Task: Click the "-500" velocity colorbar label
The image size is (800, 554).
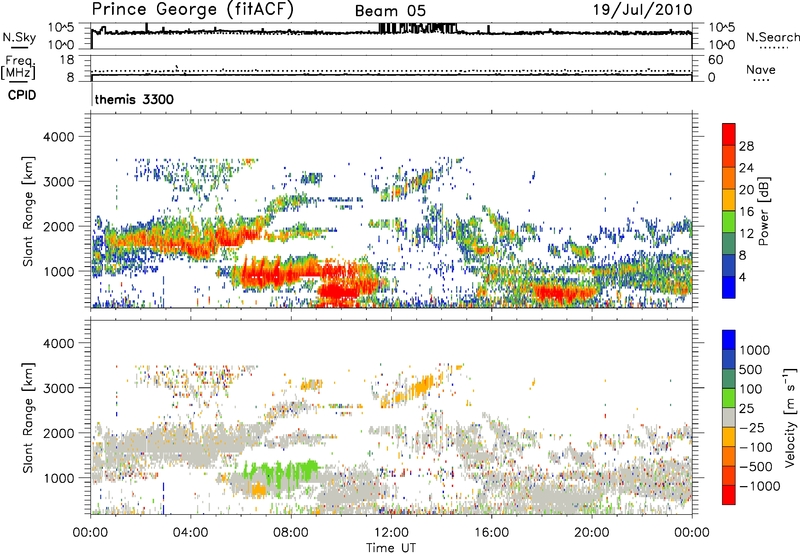Action: (x=756, y=467)
